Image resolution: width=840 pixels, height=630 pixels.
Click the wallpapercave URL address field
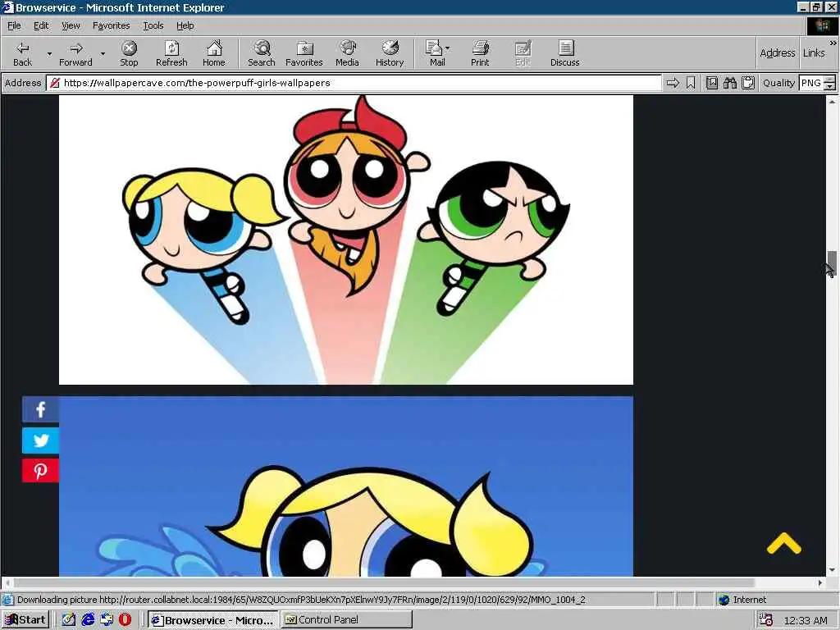coord(354,83)
